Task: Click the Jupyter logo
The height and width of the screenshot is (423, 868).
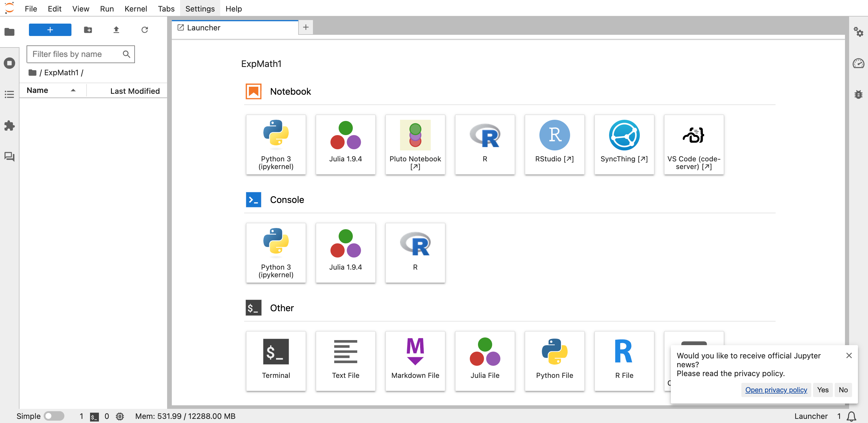Action: [10, 8]
